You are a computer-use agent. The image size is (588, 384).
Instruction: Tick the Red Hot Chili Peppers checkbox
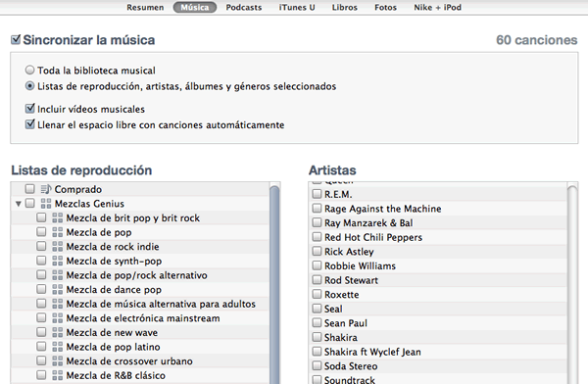[317, 237]
